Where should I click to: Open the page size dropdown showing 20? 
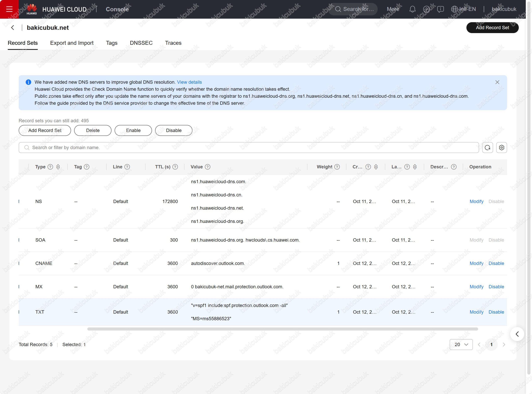point(461,345)
